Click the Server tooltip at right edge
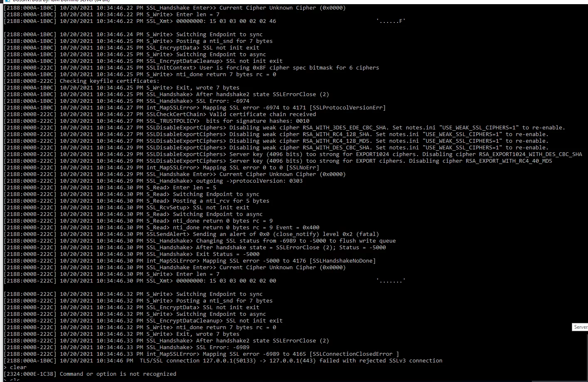Viewport: 588px width, 382px height. 580,327
